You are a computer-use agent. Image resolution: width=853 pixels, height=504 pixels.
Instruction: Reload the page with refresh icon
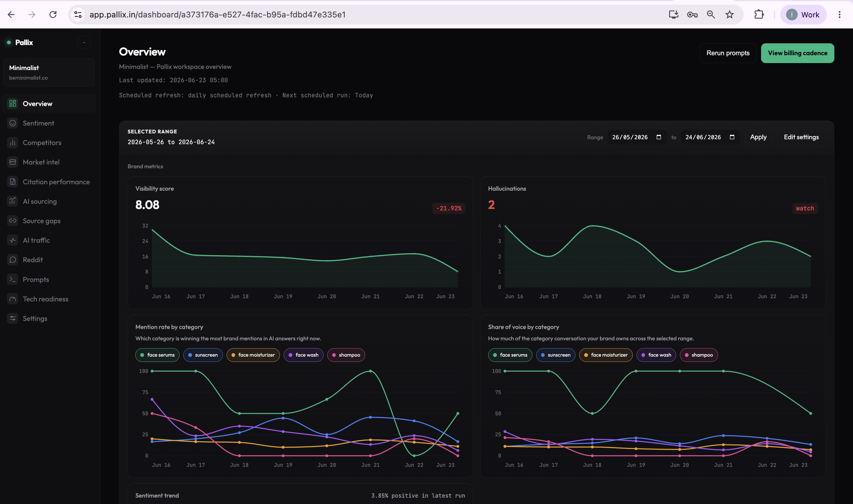pos(53,15)
